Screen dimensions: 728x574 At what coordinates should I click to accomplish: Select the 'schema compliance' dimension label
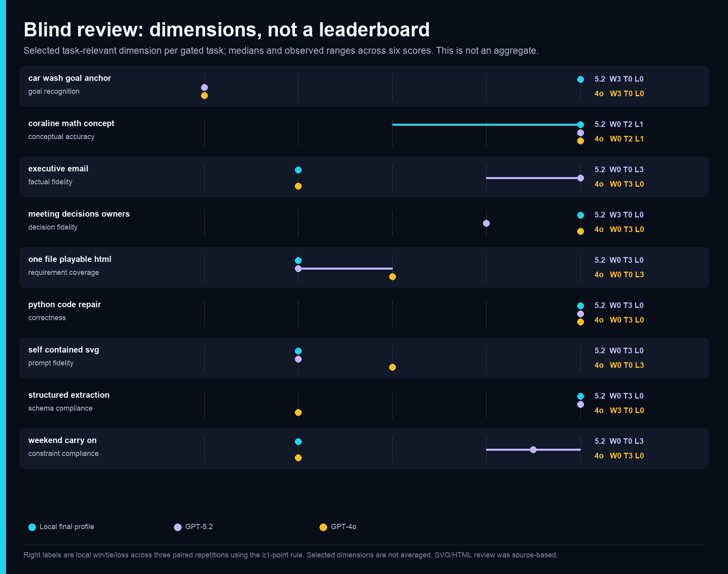pos(60,408)
